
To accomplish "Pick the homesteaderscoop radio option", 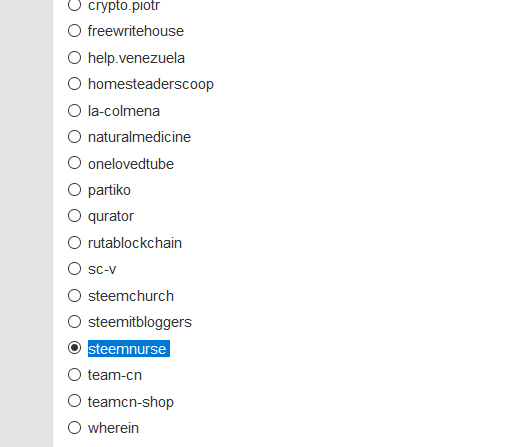I will pos(74,84).
